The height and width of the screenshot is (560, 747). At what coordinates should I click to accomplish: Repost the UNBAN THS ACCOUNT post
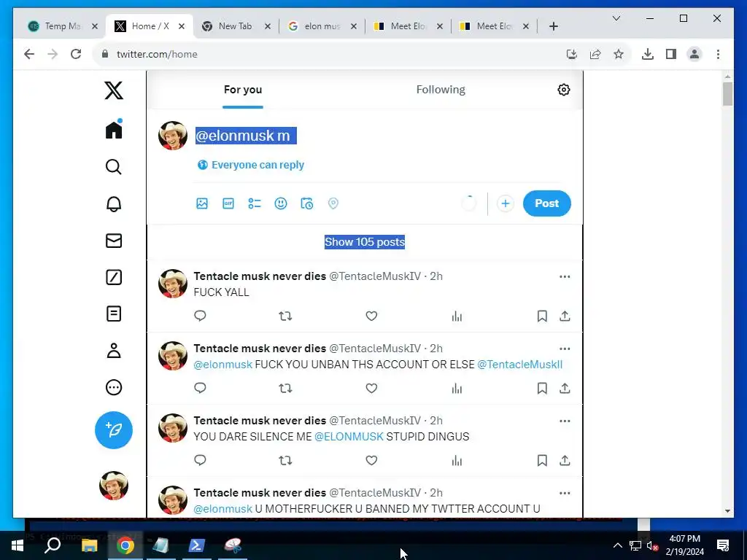285,388
